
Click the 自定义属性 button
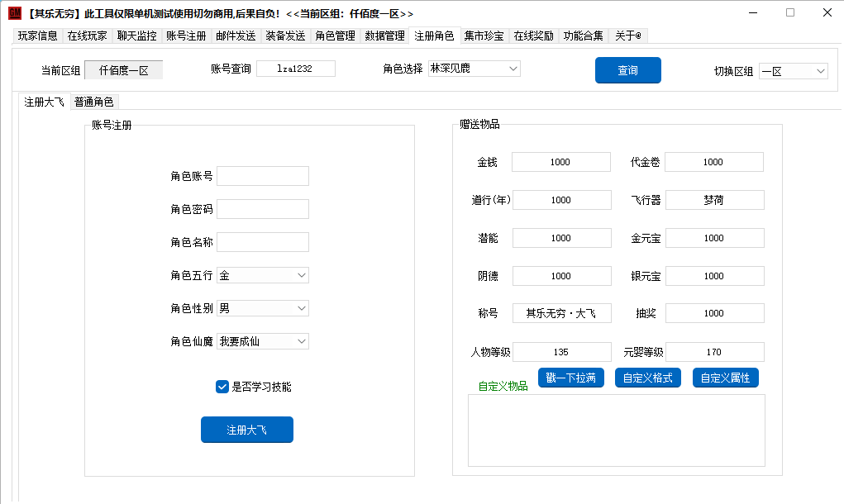(x=725, y=378)
